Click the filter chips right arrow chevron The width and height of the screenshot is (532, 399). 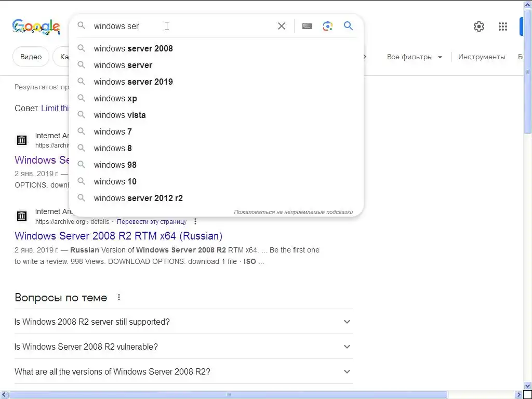(x=365, y=57)
